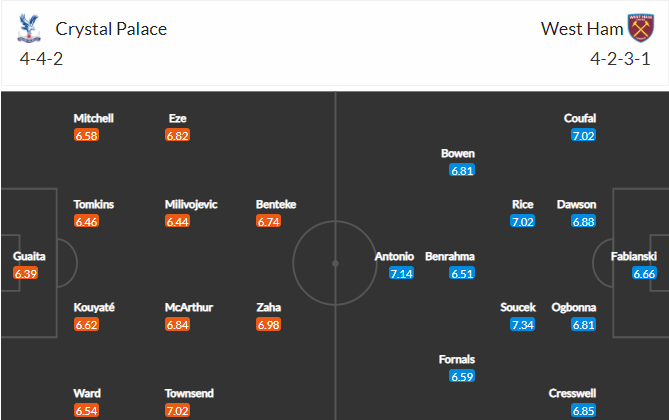Click Cresswell's 6.85 rating badge
The height and width of the screenshot is (420, 669).
tap(583, 411)
